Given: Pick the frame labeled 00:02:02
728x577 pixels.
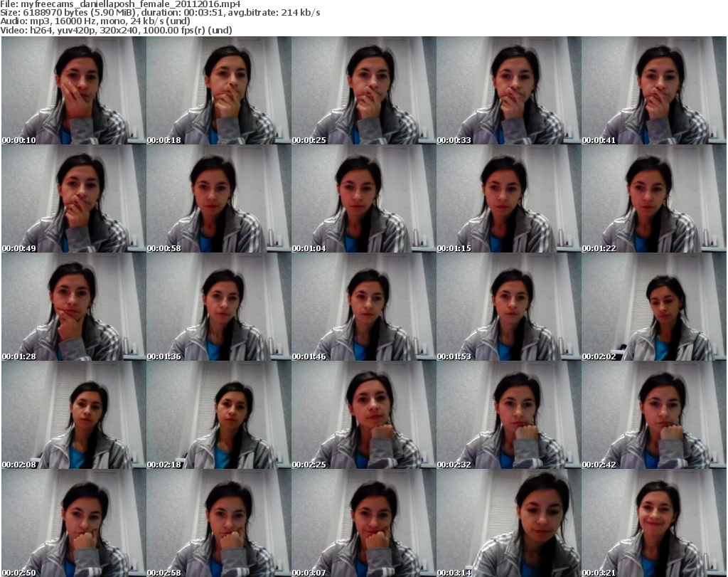Looking at the screenshot, I should tap(654, 307).
